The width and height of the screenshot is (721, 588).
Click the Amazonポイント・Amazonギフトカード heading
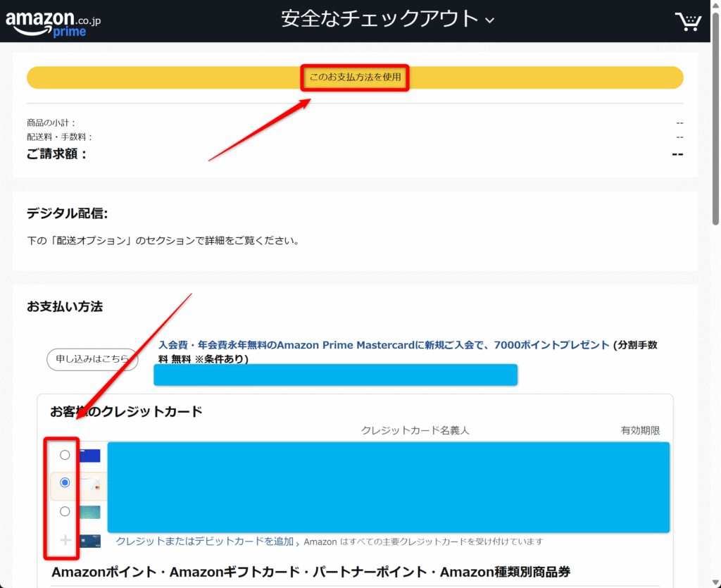click(x=311, y=572)
